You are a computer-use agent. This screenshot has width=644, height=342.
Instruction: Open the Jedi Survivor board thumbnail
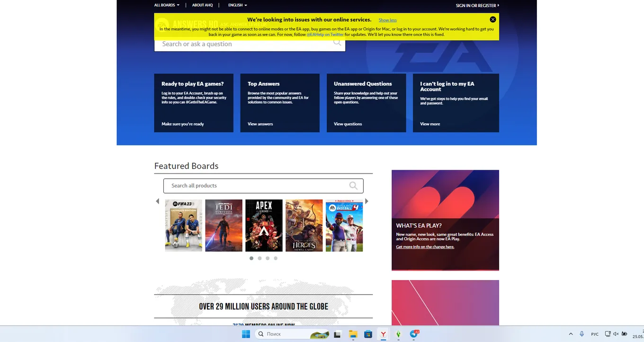pos(224,225)
